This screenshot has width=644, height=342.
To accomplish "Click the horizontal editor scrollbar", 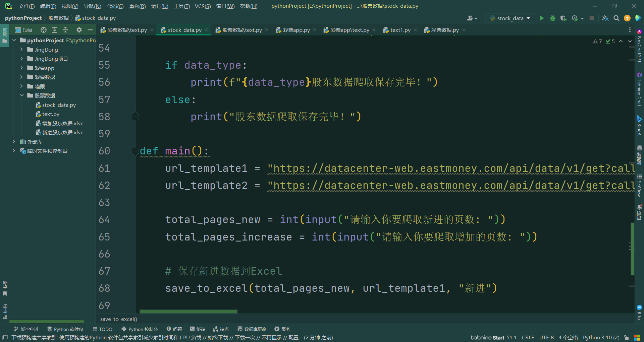I will click(x=188, y=312).
